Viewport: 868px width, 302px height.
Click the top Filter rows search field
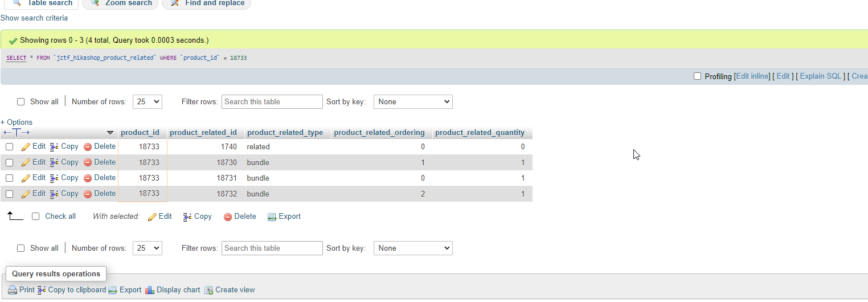[x=272, y=102]
